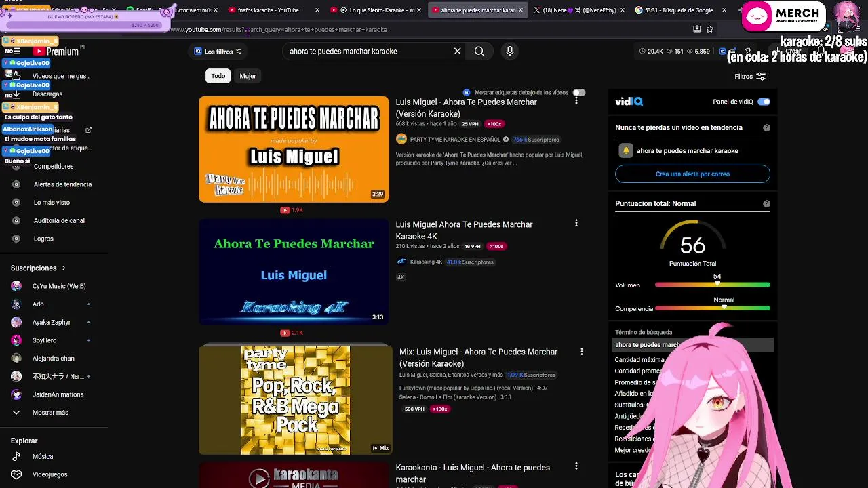
Task: Open Auditoría de canal in sidebar
Action: tap(59, 220)
